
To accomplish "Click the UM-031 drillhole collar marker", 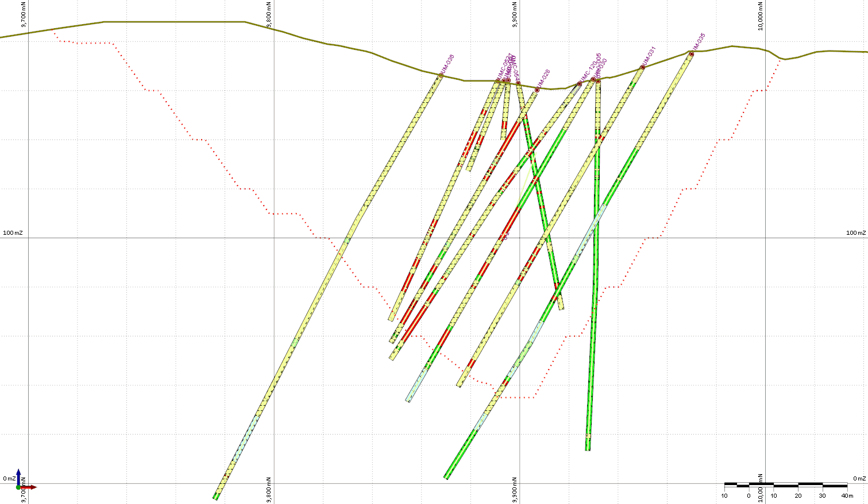I will coord(643,67).
